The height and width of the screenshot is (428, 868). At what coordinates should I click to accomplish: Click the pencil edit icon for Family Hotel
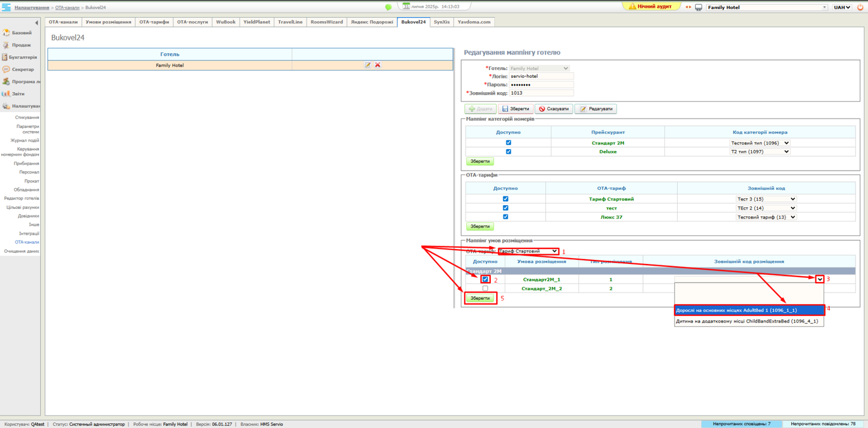(368, 65)
